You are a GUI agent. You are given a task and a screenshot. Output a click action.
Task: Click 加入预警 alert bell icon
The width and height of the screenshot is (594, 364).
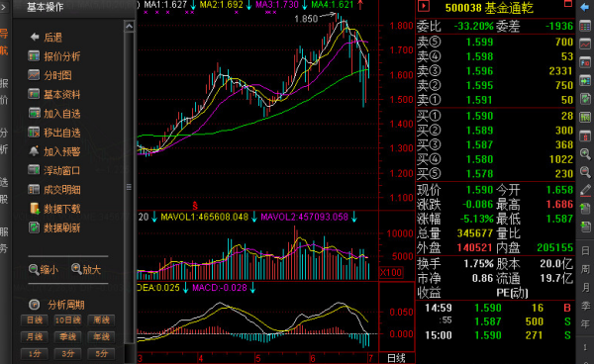34,151
